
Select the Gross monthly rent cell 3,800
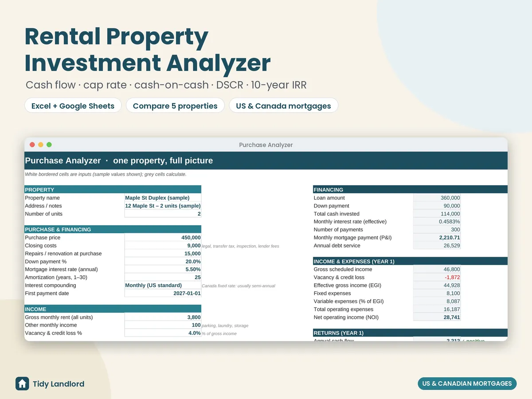pos(163,317)
